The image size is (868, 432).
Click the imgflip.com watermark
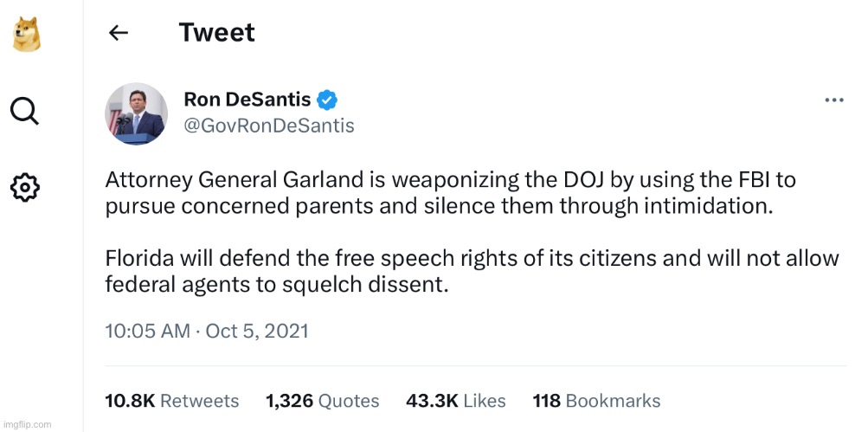pos(26,425)
